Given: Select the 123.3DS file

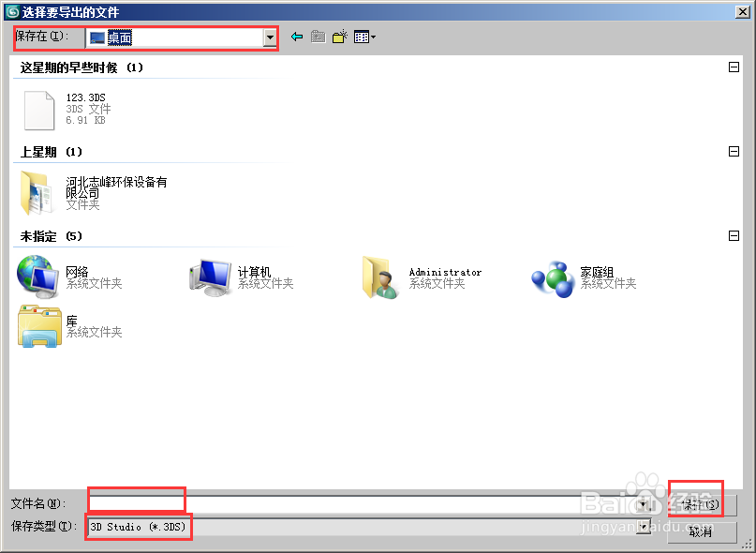Looking at the screenshot, I should point(37,110).
